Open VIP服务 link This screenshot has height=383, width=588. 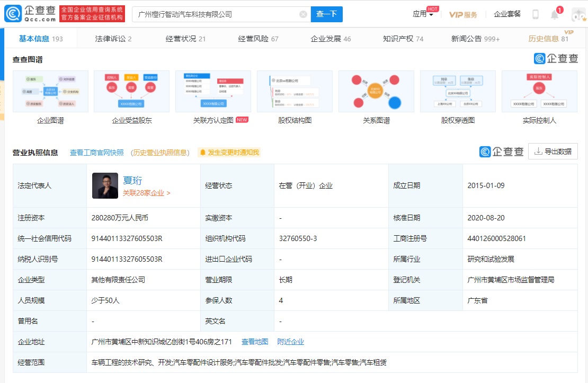(x=463, y=15)
